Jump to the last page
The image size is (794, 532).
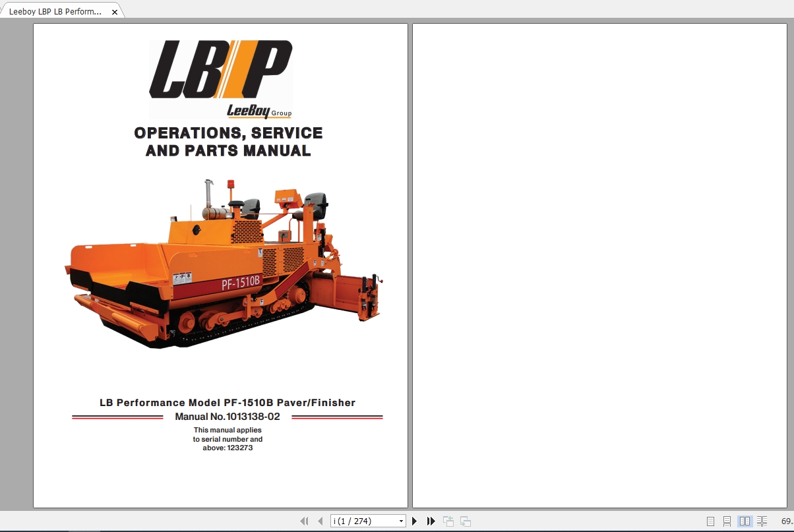431,521
